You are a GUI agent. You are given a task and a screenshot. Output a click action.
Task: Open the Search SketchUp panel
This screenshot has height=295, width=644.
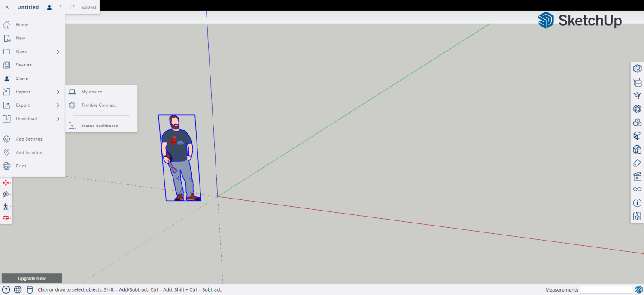(x=637, y=68)
